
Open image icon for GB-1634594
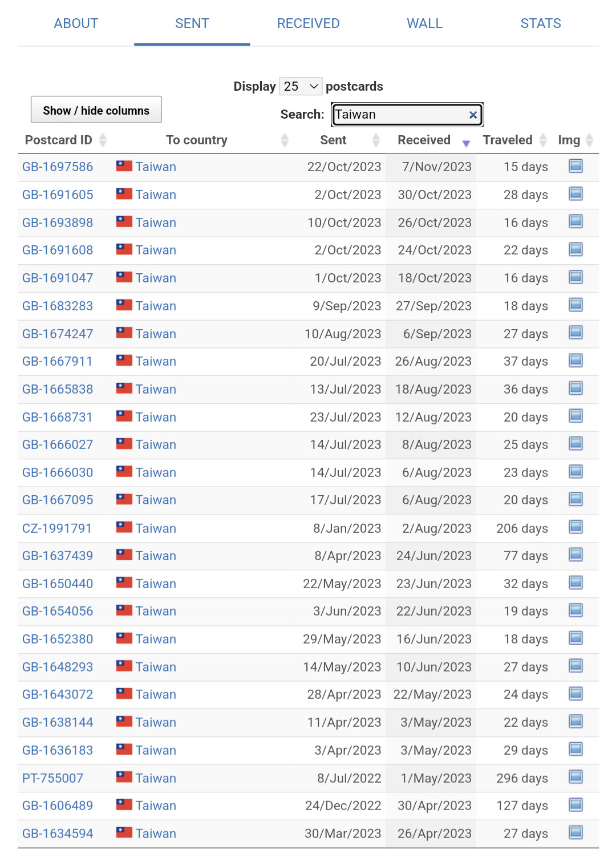click(x=576, y=832)
